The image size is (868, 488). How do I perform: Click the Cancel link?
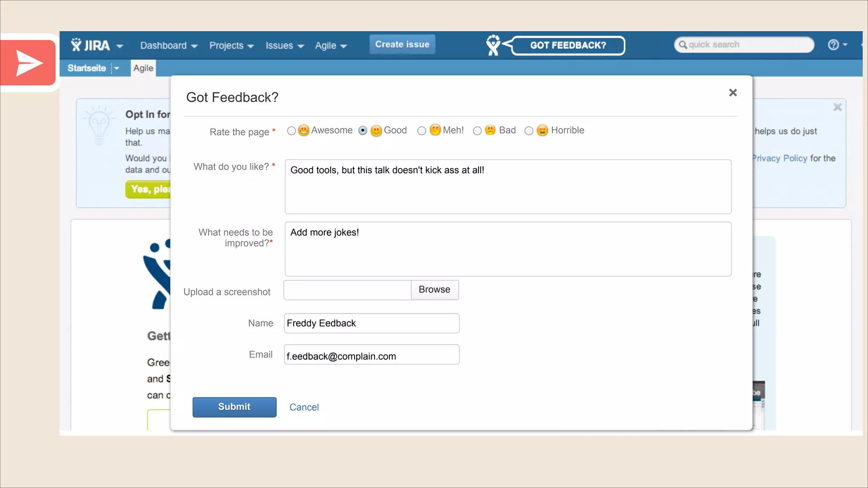[304, 407]
